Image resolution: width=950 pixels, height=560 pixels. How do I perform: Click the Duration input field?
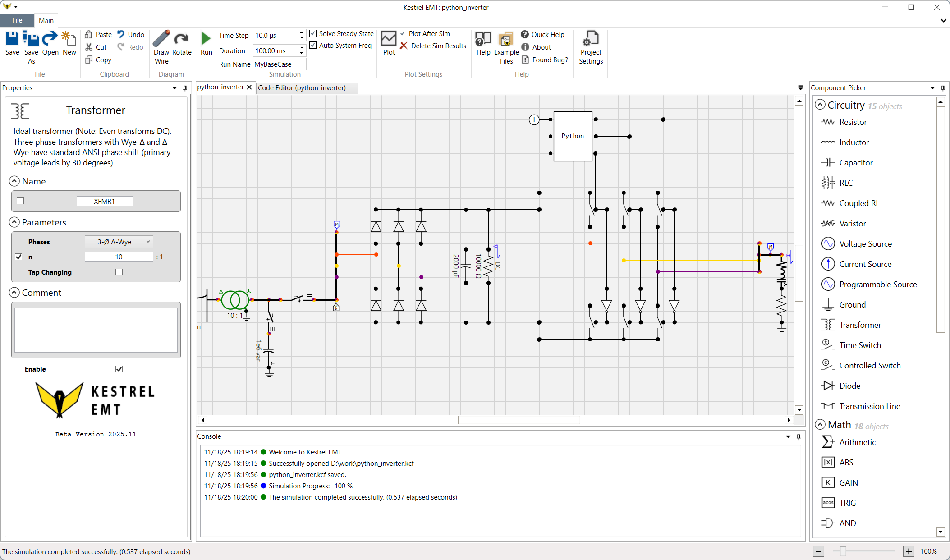point(275,50)
